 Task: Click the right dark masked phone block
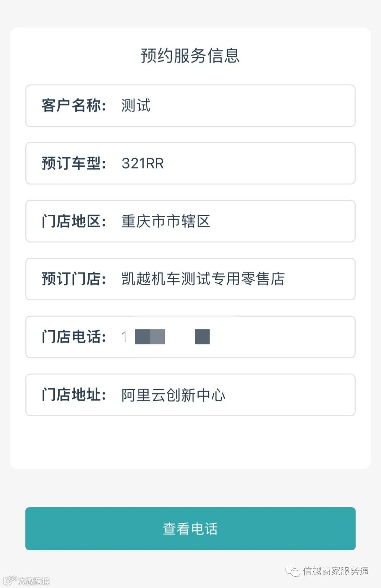coord(202,337)
